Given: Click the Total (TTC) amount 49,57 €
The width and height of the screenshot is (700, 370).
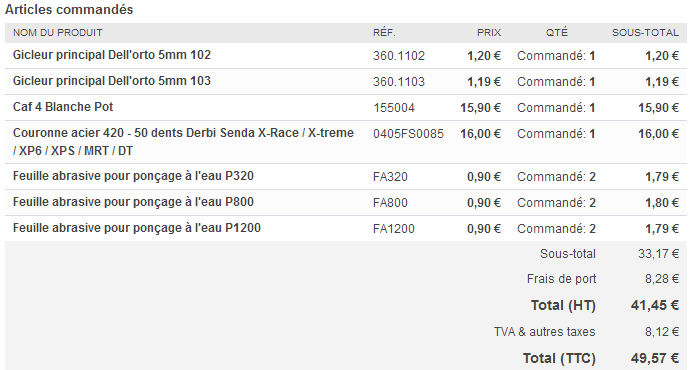Looking at the screenshot, I should point(654,358).
